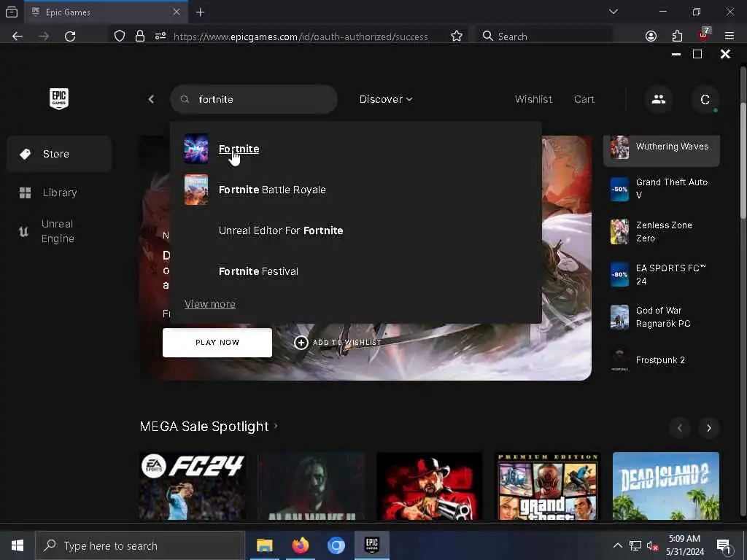Select EA SPORTS FC 24 in list
Screen dimensions: 747x560
[661, 274]
